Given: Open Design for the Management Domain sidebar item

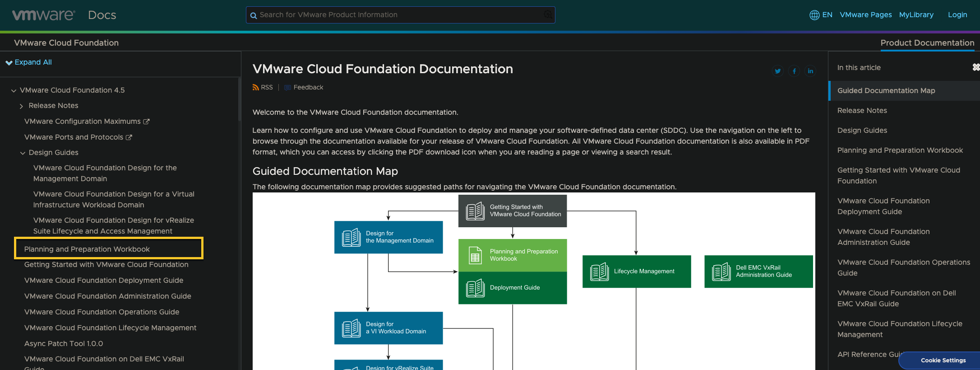Looking at the screenshot, I should click(x=105, y=173).
